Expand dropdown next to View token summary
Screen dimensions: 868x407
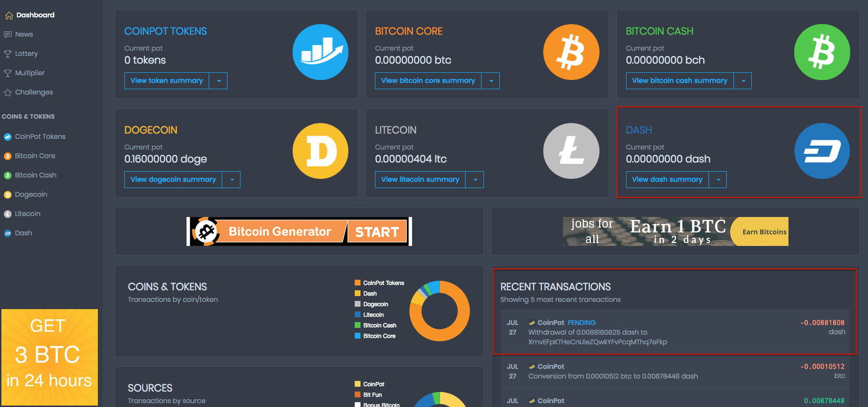pyautogui.click(x=218, y=81)
